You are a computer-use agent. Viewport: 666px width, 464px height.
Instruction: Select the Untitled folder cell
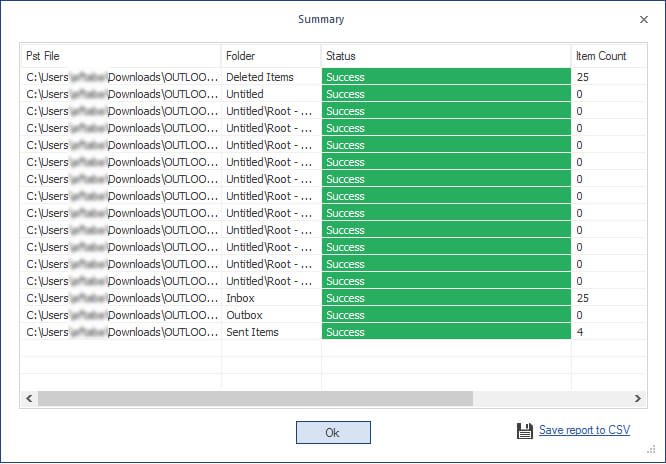[x=271, y=94]
